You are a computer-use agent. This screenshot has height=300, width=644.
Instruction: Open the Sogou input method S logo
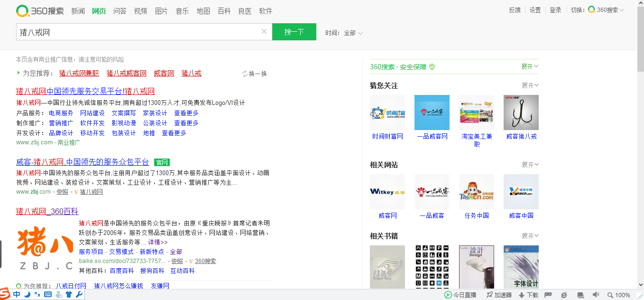pyautogui.click(x=5, y=293)
